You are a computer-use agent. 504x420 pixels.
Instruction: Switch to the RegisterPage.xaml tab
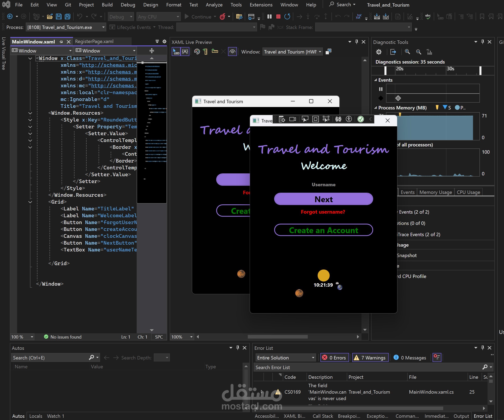coord(94,41)
